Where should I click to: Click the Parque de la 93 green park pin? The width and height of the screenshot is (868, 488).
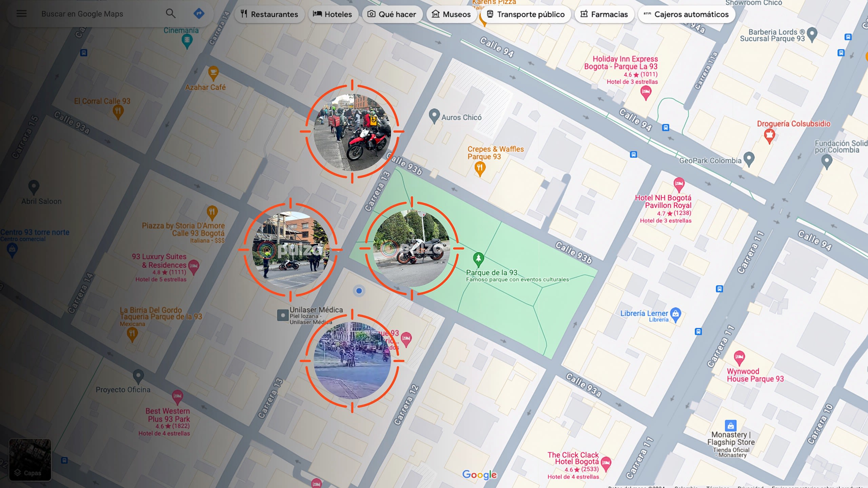(x=478, y=260)
